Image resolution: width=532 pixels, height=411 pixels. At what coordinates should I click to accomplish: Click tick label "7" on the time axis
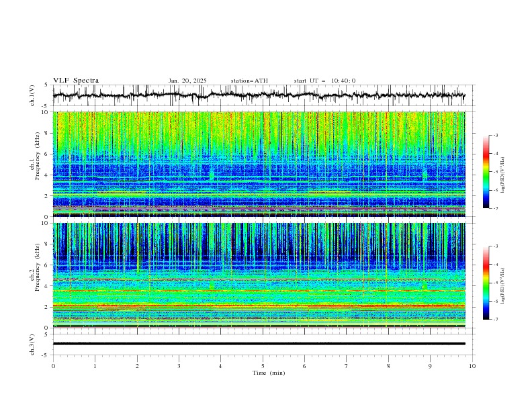click(347, 366)
